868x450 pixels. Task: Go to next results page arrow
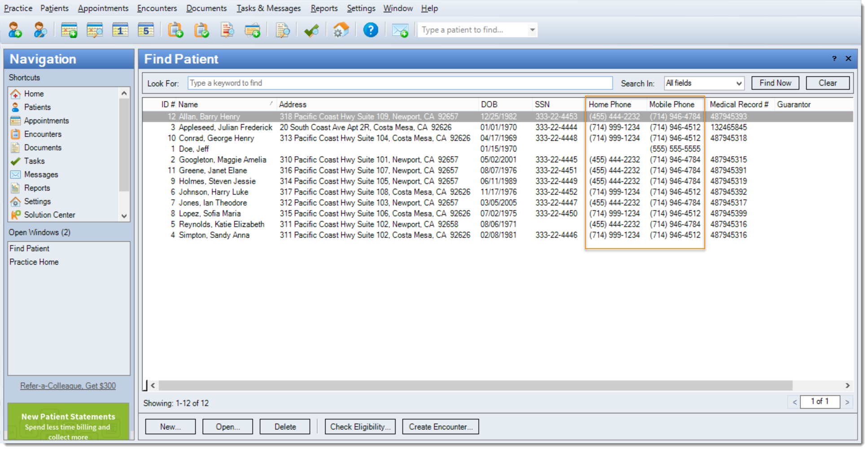coord(847,402)
